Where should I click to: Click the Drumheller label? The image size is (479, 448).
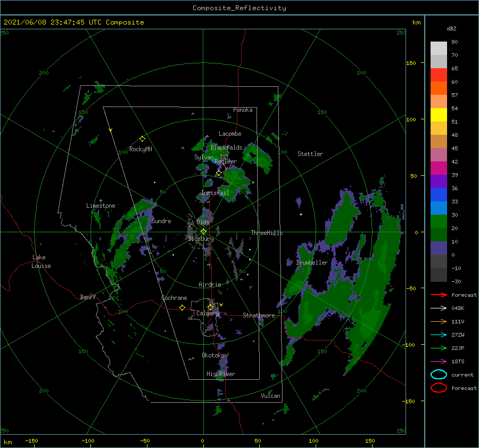tap(311, 263)
